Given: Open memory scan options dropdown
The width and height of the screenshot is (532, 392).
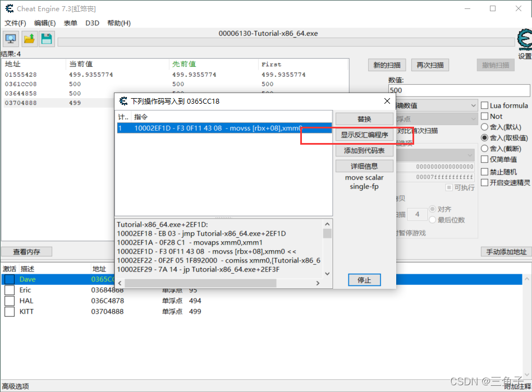Looking at the screenshot, I should click(435, 155).
